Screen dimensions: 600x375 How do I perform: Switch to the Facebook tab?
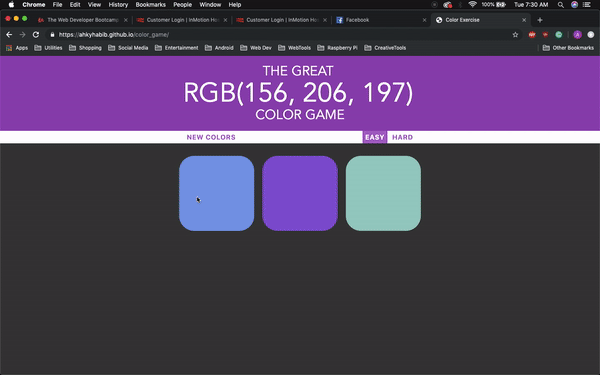[381, 20]
